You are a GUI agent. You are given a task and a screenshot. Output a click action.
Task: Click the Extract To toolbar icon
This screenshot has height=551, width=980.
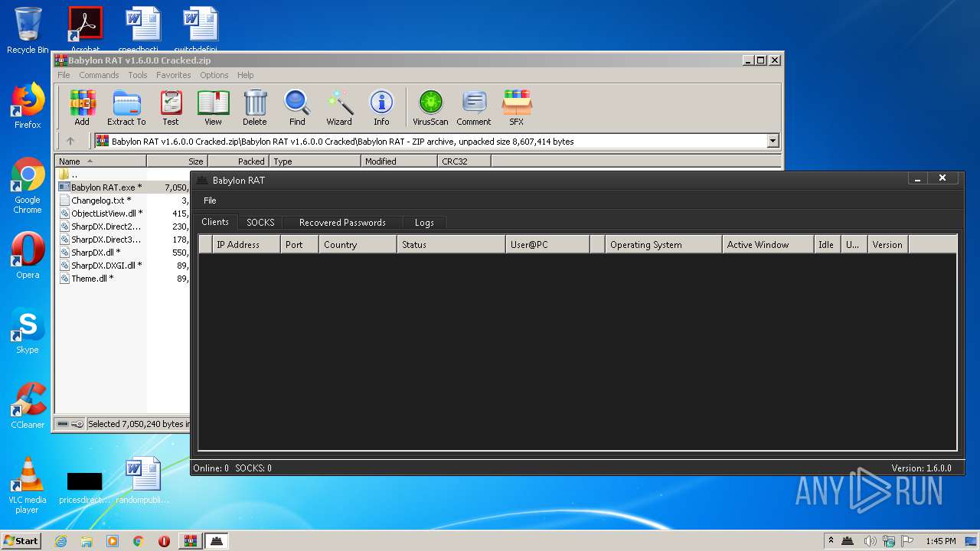point(126,108)
